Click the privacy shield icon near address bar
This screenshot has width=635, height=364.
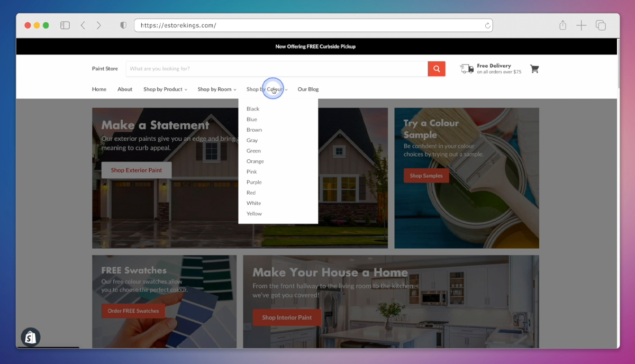point(123,25)
